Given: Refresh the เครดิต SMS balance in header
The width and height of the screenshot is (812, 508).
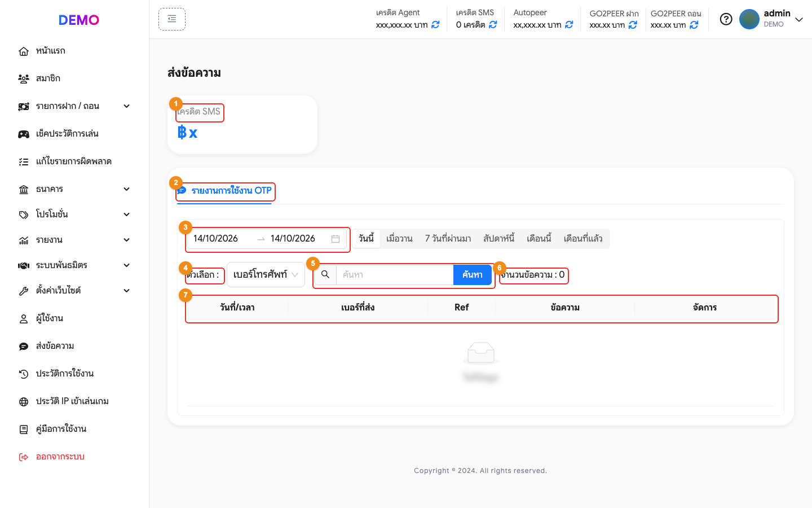Looking at the screenshot, I should 493,25.
